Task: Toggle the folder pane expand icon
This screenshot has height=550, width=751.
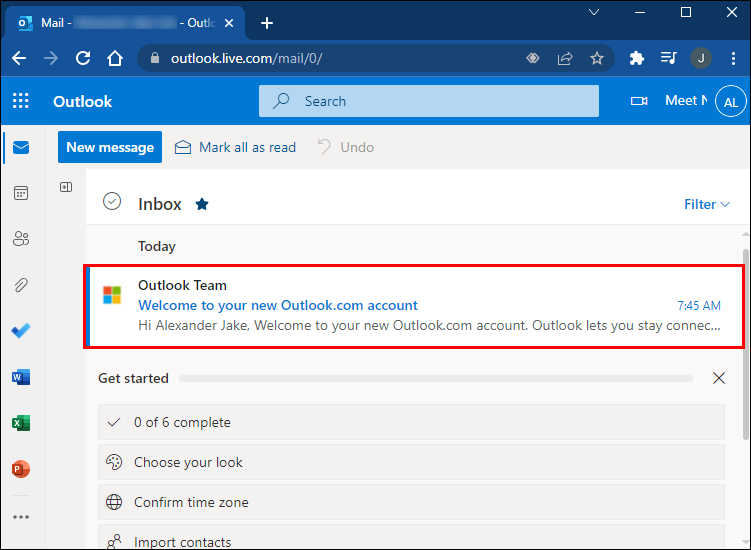Action: (66, 187)
